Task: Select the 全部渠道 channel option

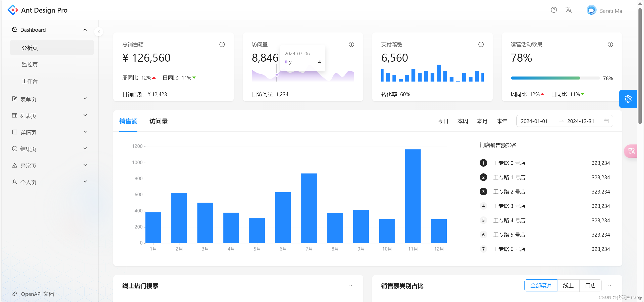Action: 541,285
